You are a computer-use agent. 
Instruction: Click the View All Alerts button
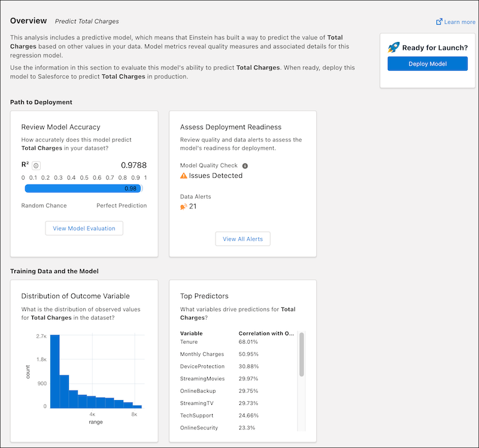coord(242,239)
